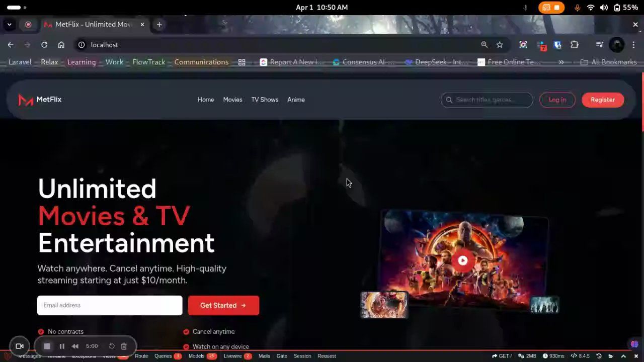Viewport: 644px width, 362px height.
Task: Open the apps grid in bookmarks bar
Action: [242, 62]
